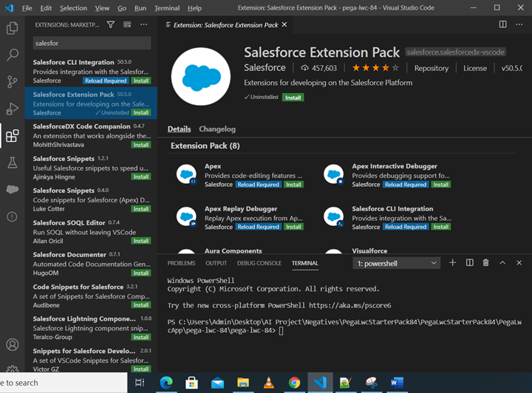Select the Terminal panel tab

click(305, 263)
